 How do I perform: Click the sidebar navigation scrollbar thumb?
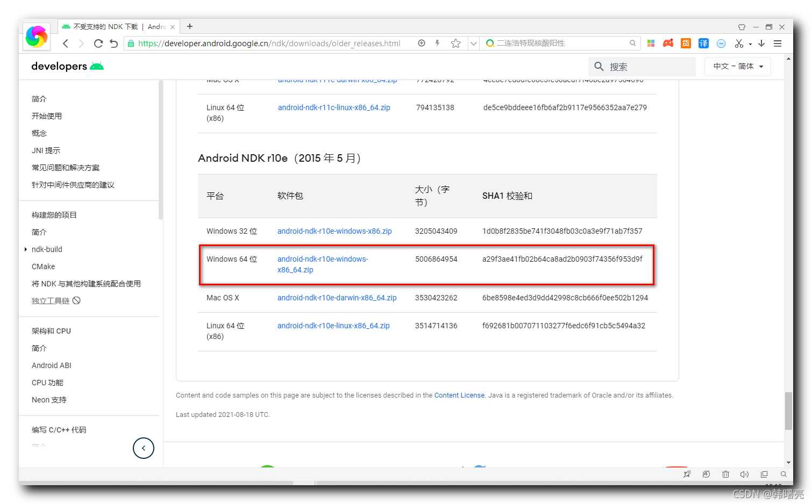click(160, 150)
